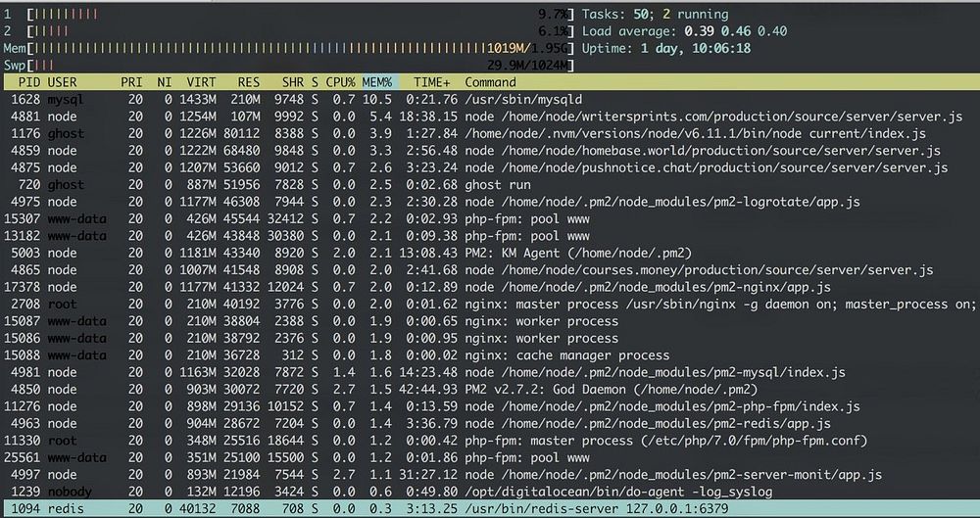Click the Command column header
Screen dimensions: 980x518
tap(491, 82)
